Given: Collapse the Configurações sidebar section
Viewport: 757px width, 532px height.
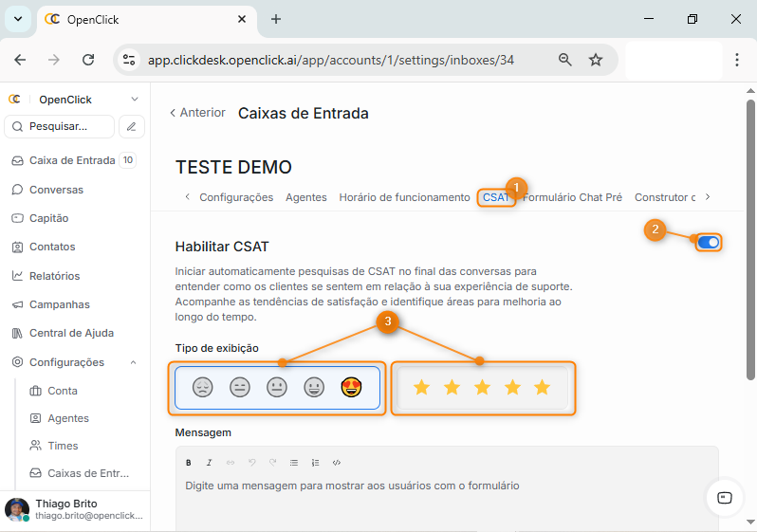Looking at the screenshot, I should (x=133, y=362).
